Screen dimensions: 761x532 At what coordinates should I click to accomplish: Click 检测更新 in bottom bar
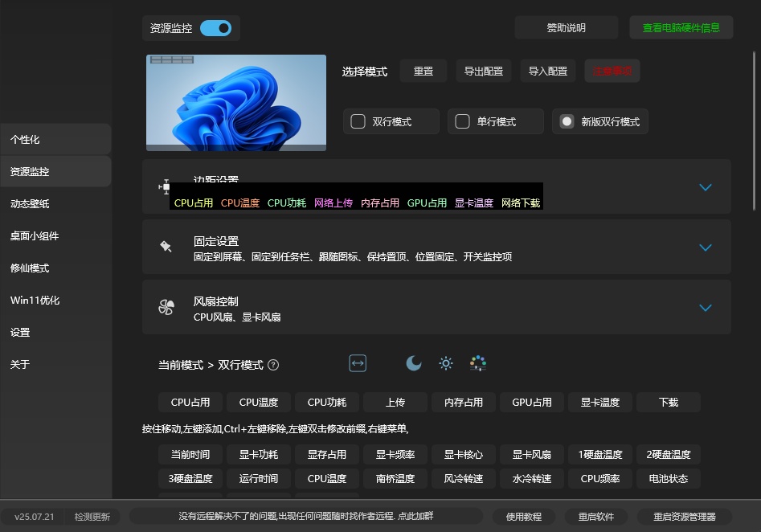point(92,517)
